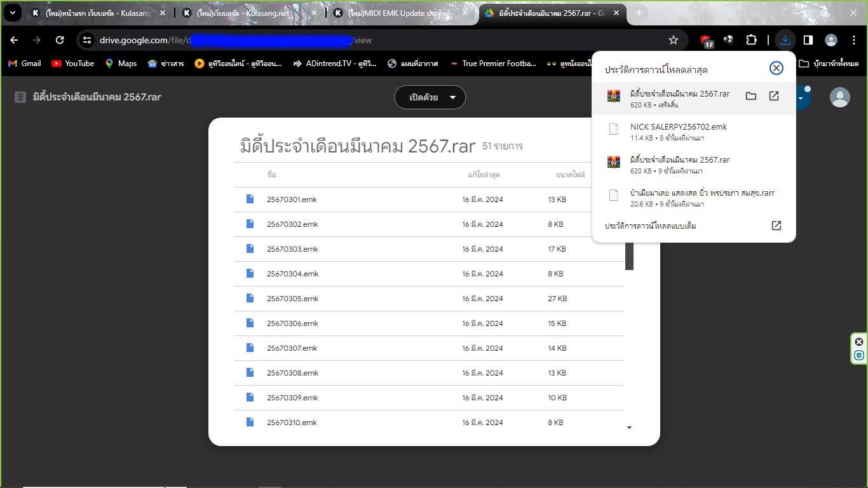
Task: Open the Google account avatar in Drive
Action: (x=840, y=97)
